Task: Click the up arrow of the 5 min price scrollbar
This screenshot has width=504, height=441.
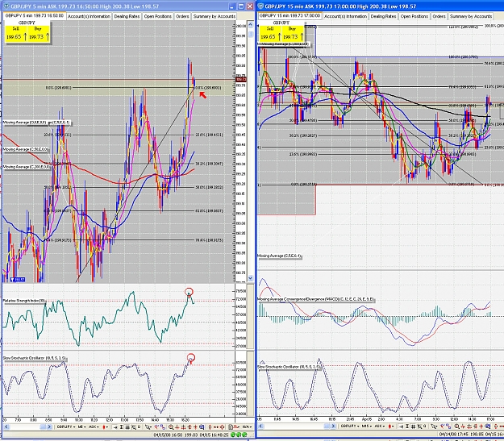Action: (x=251, y=25)
